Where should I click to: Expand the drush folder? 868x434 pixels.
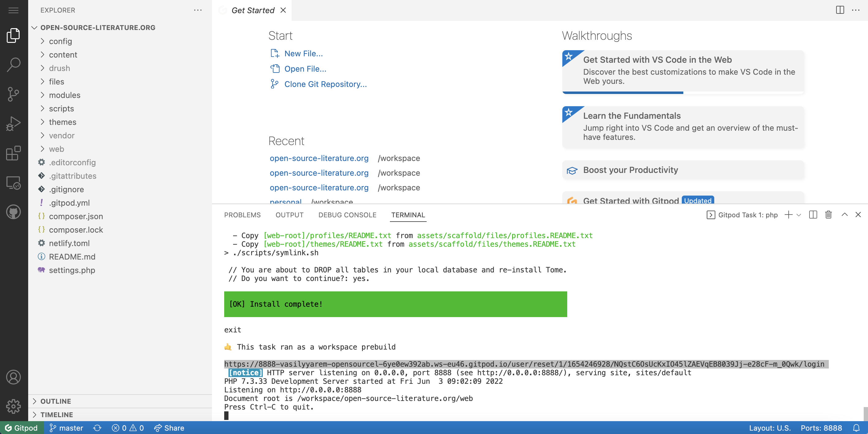click(x=120, y=68)
